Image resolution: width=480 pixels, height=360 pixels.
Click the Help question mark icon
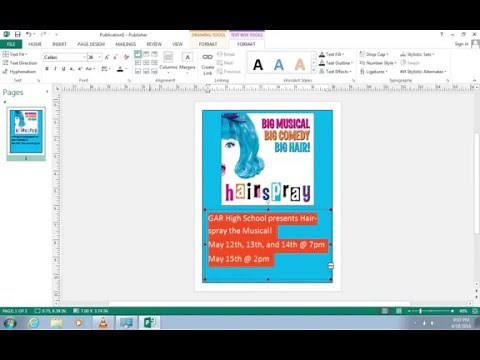tap(441, 34)
